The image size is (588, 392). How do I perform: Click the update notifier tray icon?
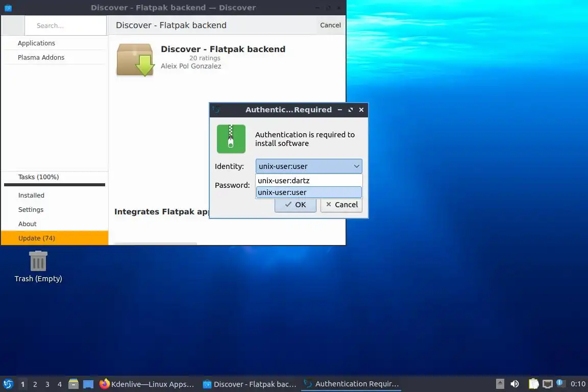click(560, 383)
